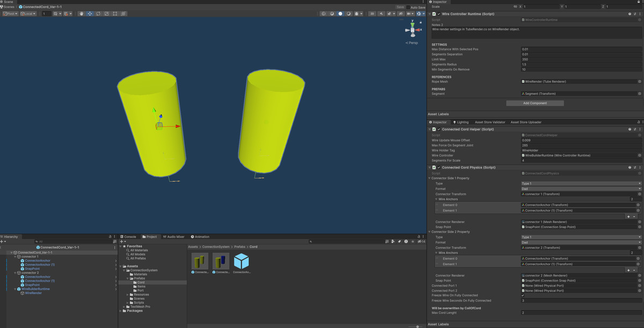Select All Prefabs in Favorites

click(139, 258)
